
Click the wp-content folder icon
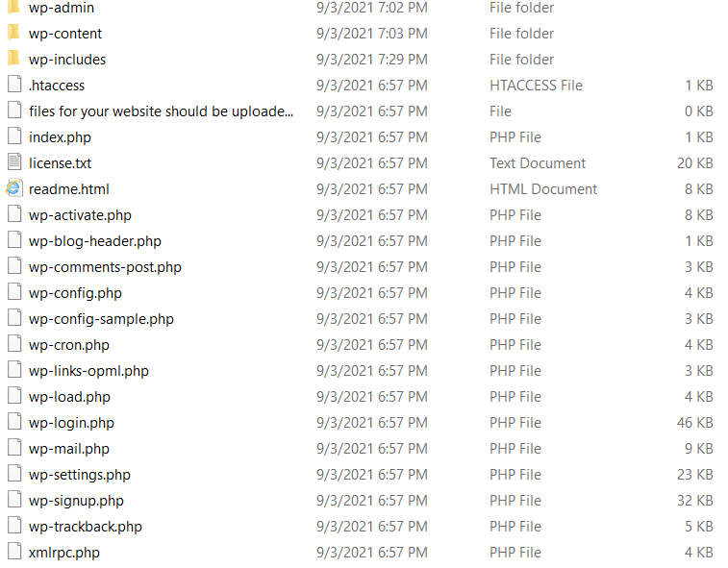13,33
